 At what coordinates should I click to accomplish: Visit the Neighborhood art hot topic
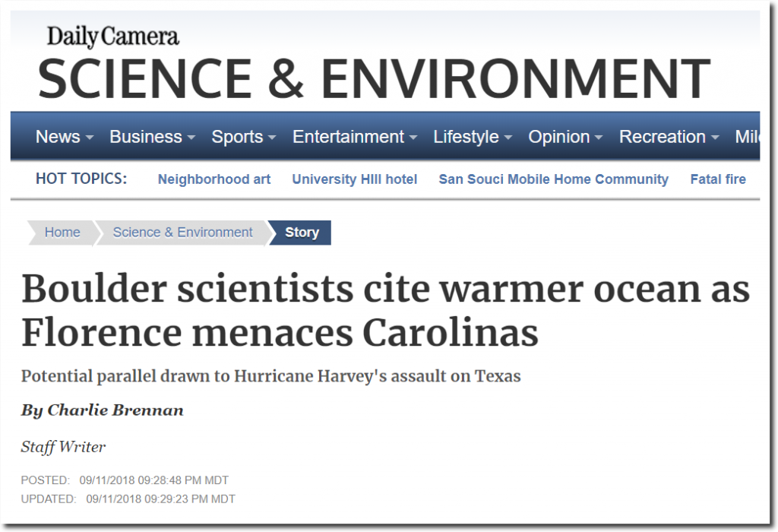213,179
